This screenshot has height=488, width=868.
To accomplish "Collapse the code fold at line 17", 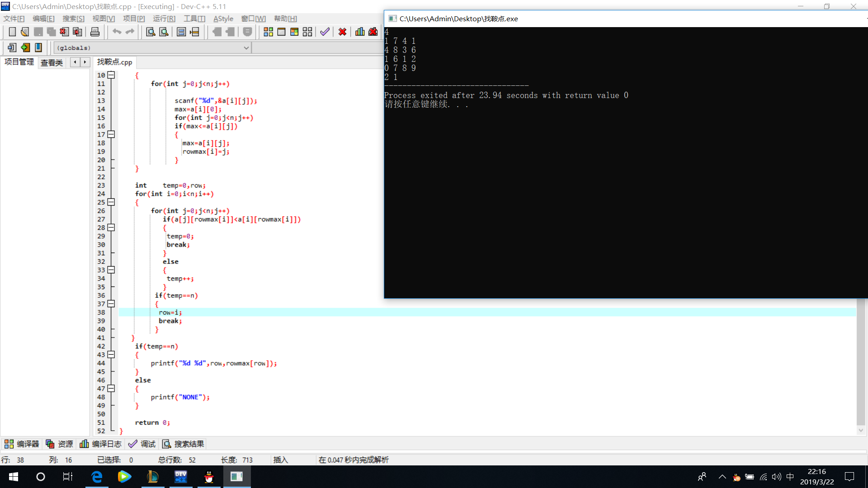I will point(111,134).
